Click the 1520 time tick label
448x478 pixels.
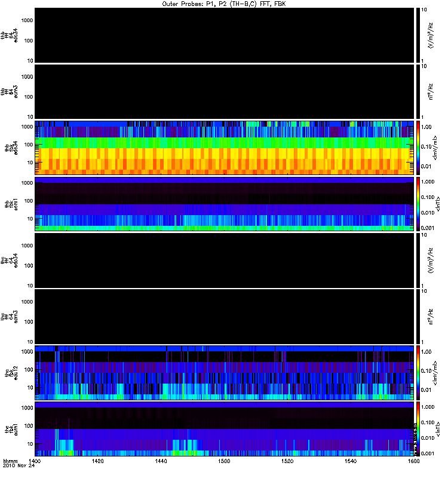[287, 461]
